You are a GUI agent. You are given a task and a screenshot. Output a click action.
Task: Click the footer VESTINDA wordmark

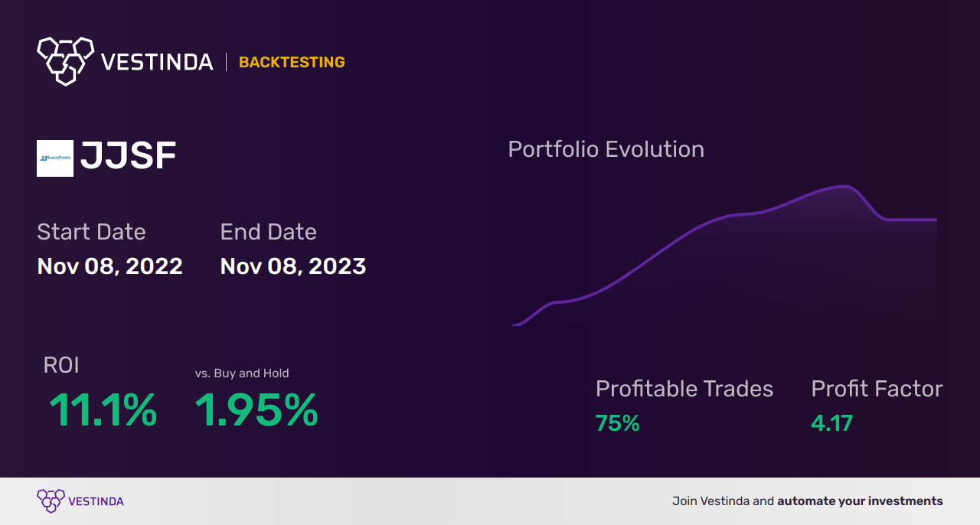(x=96, y=501)
